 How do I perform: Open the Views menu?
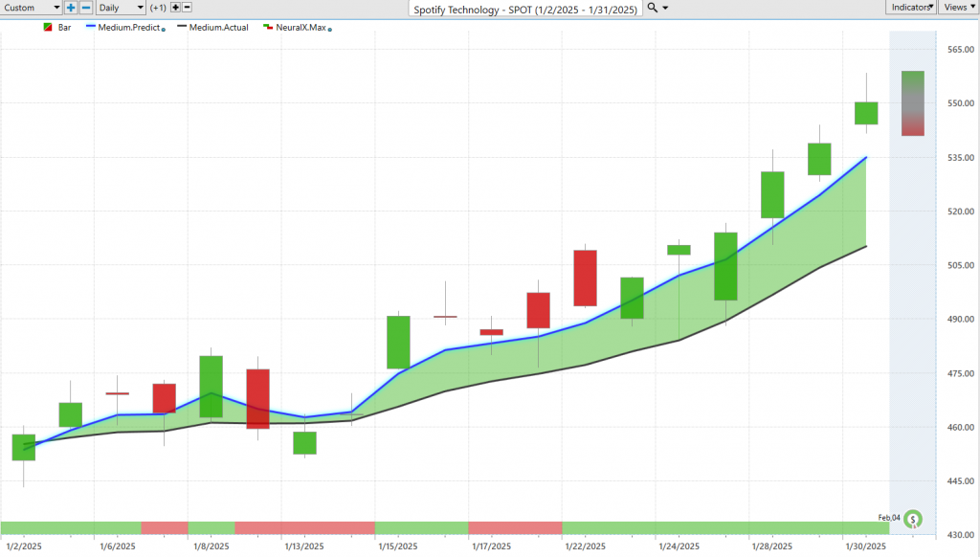pyautogui.click(x=957, y=8)
